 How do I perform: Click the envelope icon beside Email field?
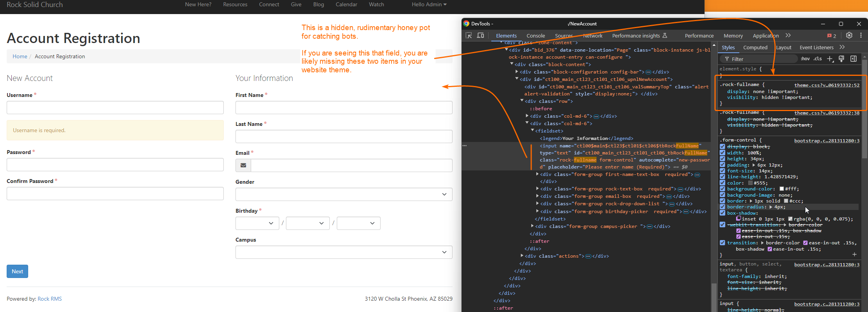[243, 165]
